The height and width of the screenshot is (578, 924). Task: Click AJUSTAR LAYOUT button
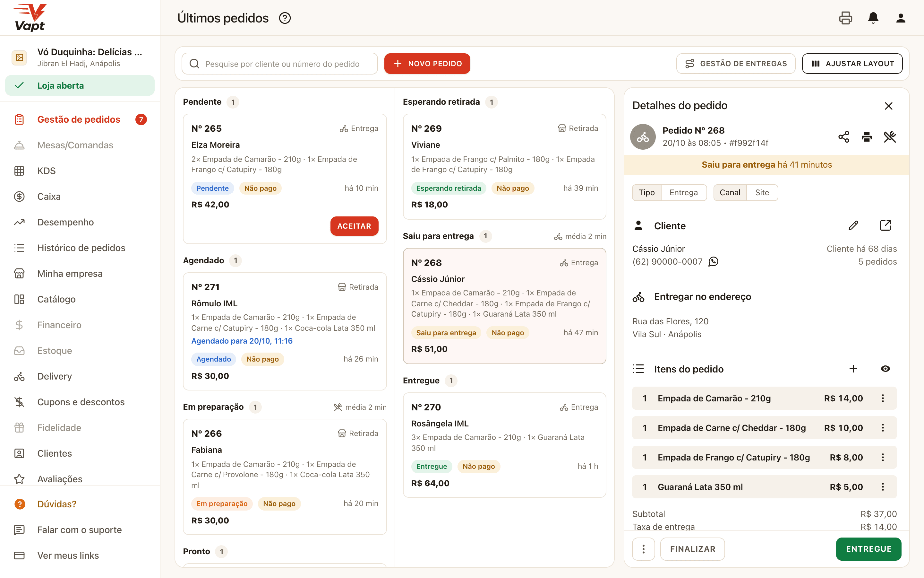[x=852, y=64]
